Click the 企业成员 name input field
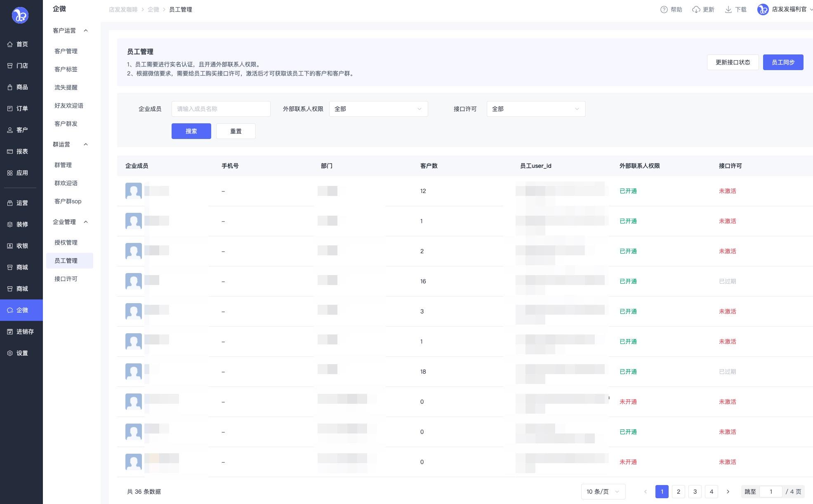This screenshot has width=813, height=504. pos(221,109)
